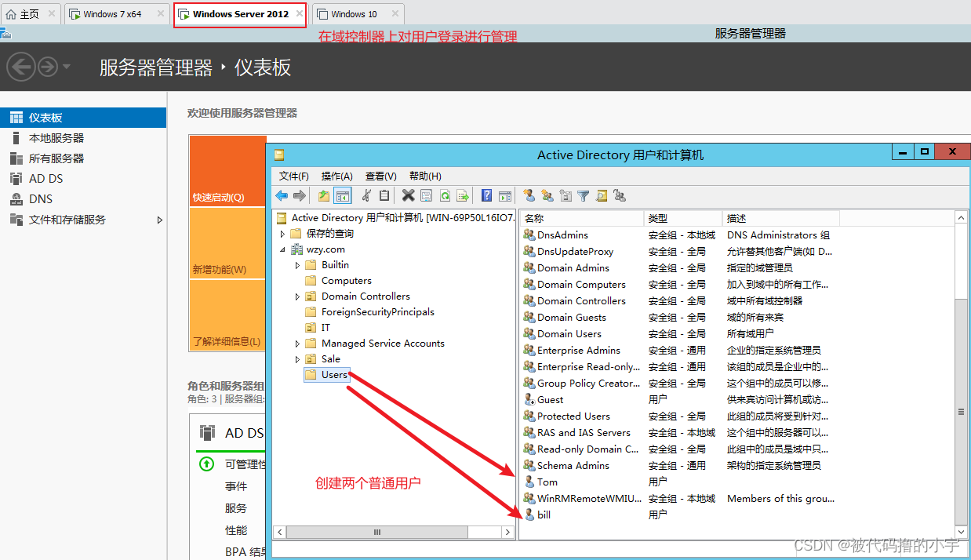This screenshot has width=971, height=560.
Task: Click the list vertical scrollbar thumb
Action: (961, 411)
